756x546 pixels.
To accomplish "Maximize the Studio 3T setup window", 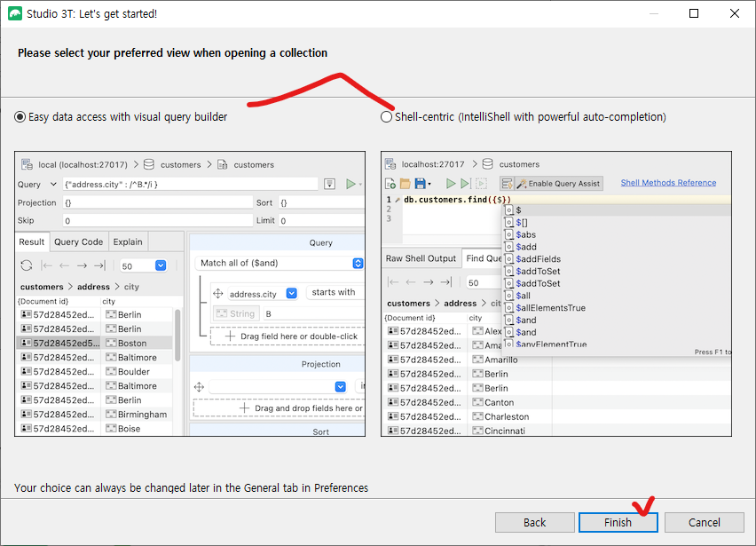I will tap(694, 13).
